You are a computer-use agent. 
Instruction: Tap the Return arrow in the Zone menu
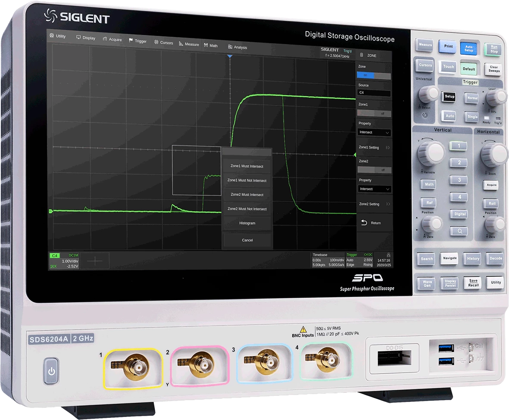[364, 223]
